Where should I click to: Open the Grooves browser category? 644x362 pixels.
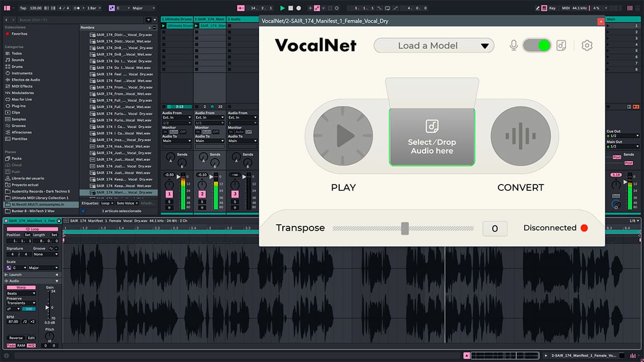point(18,125)
